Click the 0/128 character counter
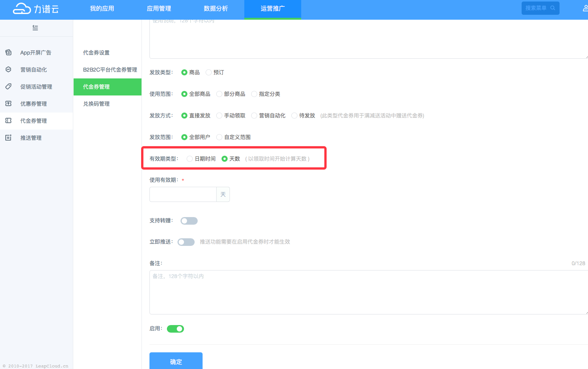 [579, 263]
